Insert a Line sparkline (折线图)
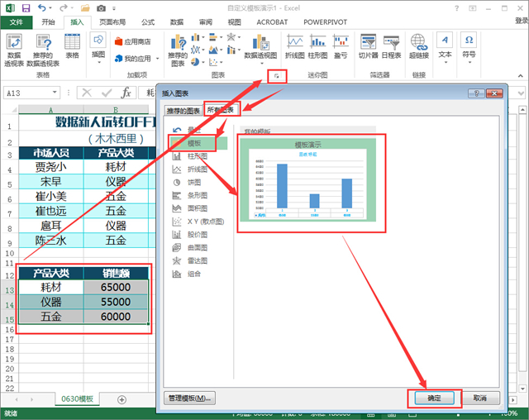Viewport: 529px width, 420px height. [295, 46]
